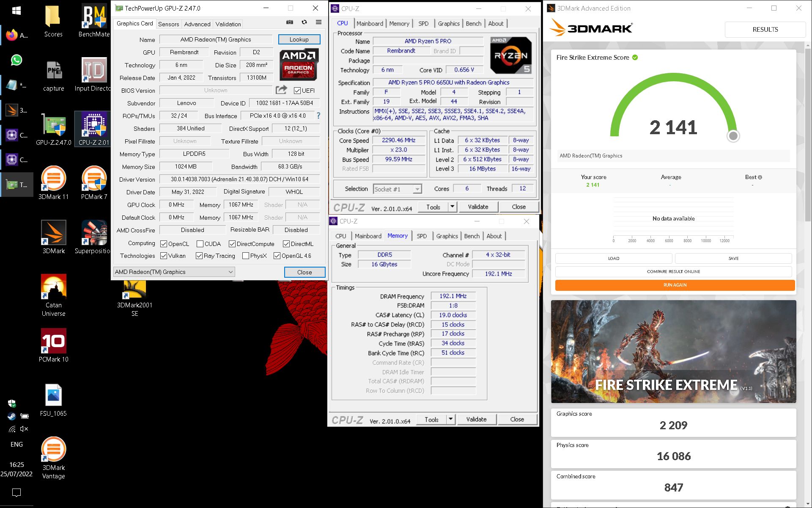Toggle the PhysX checkbox

[246, 256]
